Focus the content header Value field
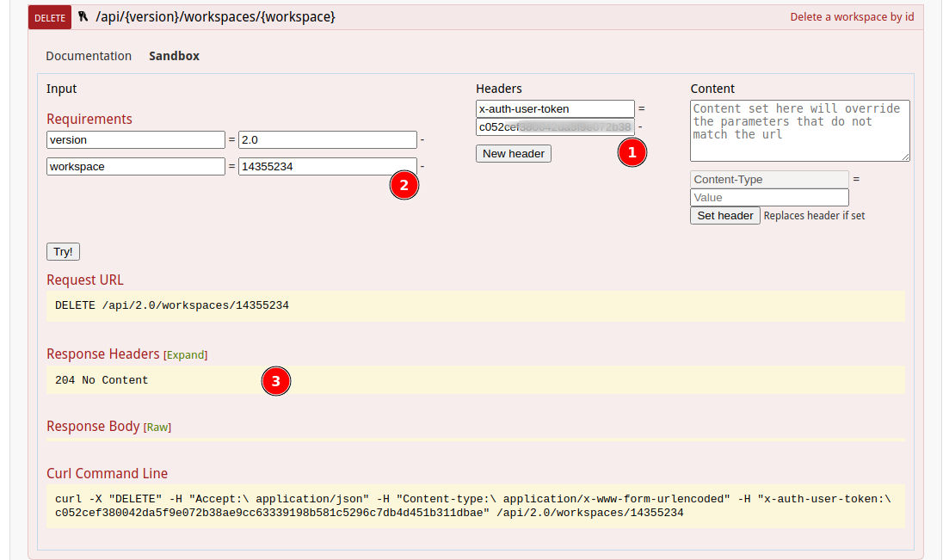The height and width of the screenshot is (560, 949). (769, 197)
